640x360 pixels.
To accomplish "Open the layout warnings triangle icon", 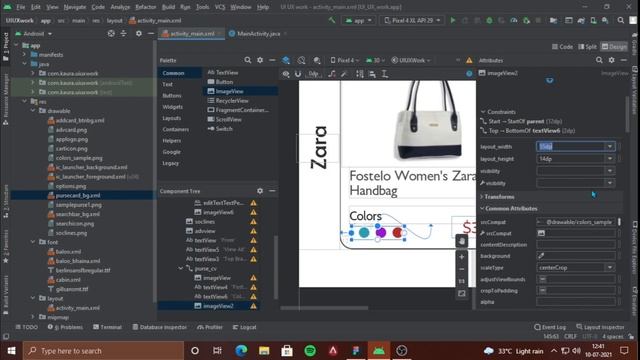I will tap(469, 60).
